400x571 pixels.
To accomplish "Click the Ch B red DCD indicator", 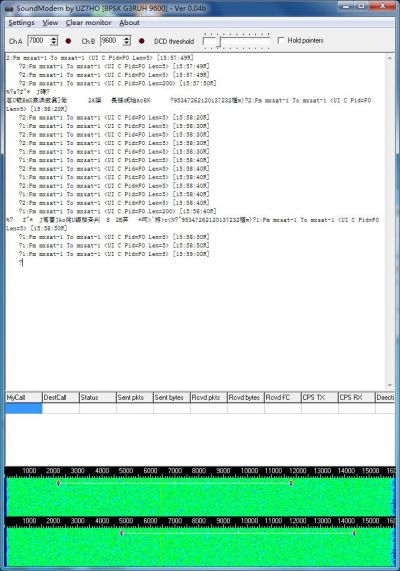I will pyautogui.click(x=142, y=41).
